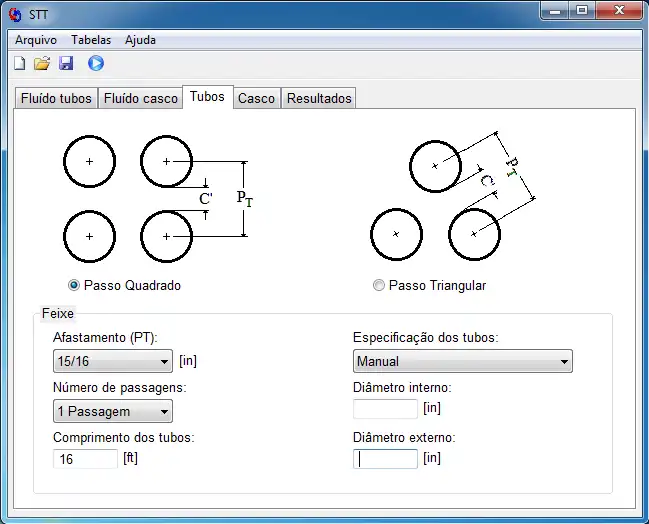
Task: Click the Diâmetro interno: label
Action: point(402,387)
